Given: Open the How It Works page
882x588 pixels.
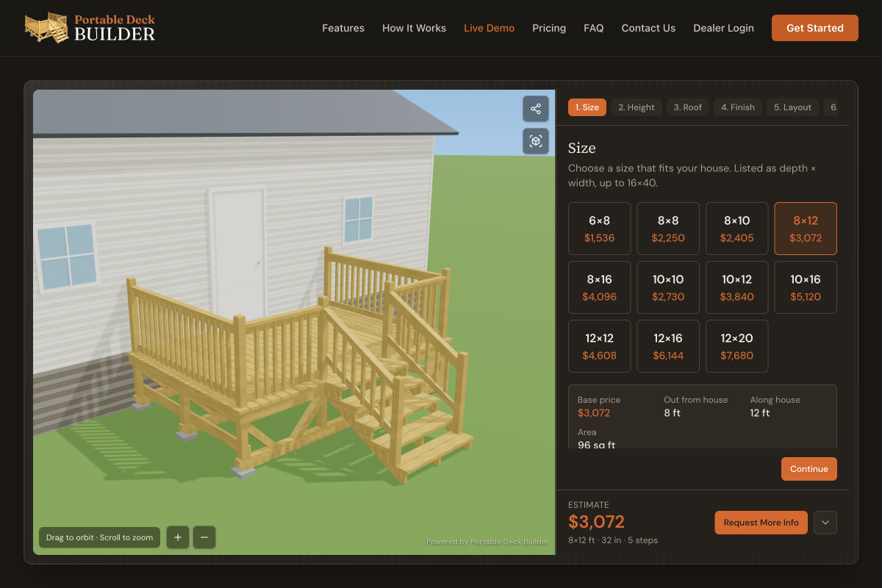Looking at the screenshot, I should [x=414, y=28].
